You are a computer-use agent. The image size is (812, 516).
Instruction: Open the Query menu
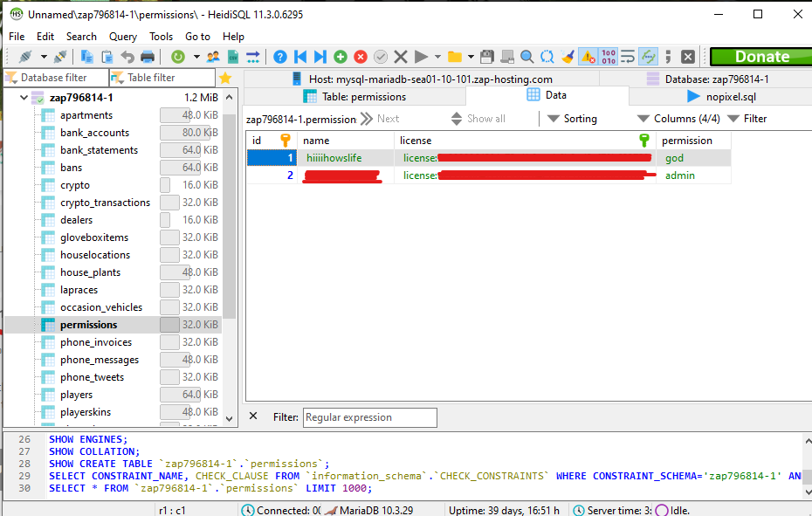[x=123, y=37]
